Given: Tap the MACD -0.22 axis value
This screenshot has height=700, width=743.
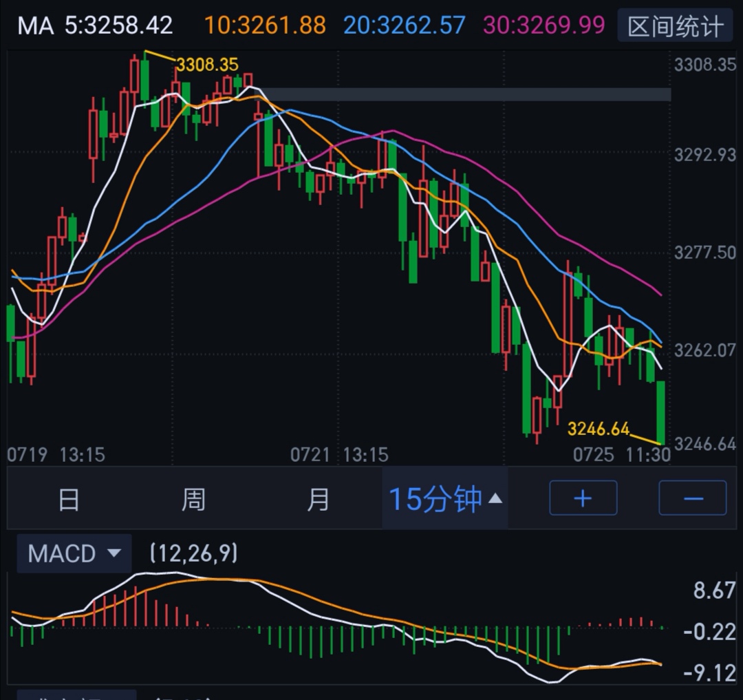Looking at the screenshot, I should pos(710,632).
